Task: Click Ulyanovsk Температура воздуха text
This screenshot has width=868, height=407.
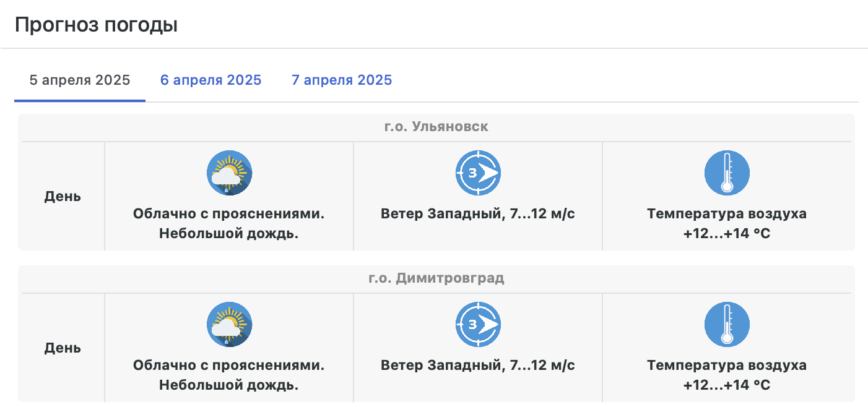Action: tap(727, 214)
